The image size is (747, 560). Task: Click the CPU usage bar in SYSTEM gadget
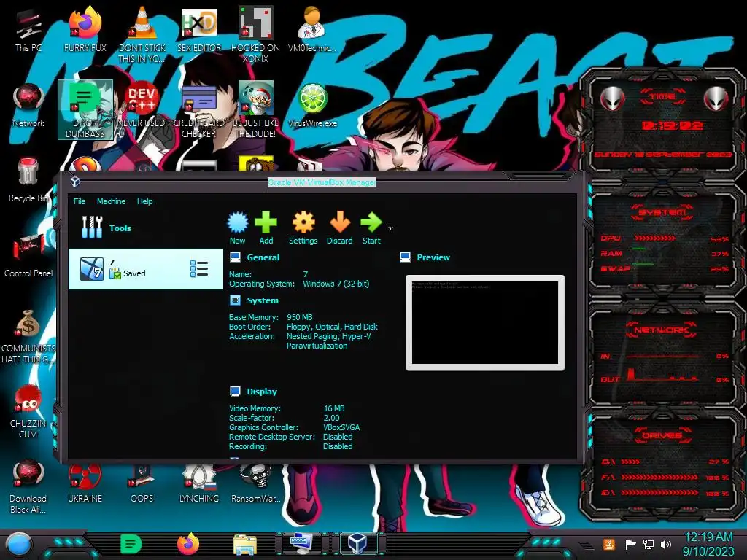[654, 238]
